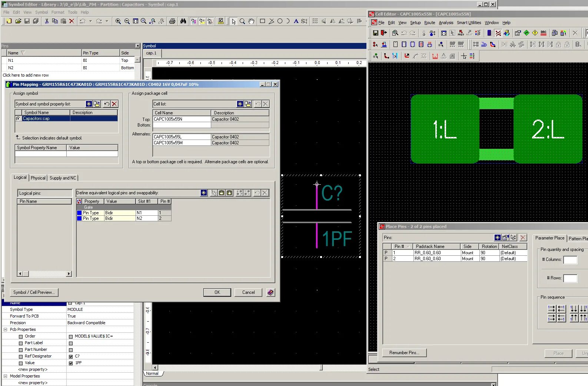
Task: Click red Delete X in Symbol Editor toolbar
Action: click(x=72, y=21)
